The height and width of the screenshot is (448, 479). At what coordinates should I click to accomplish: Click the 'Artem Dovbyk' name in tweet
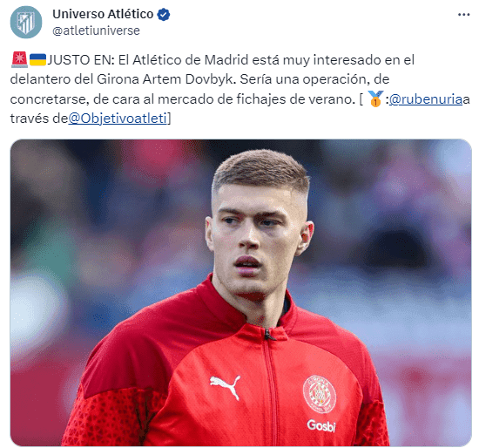point(189,79)
